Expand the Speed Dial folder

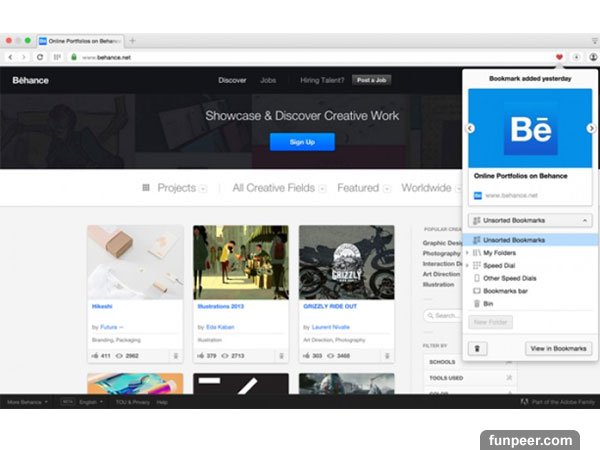467,265
